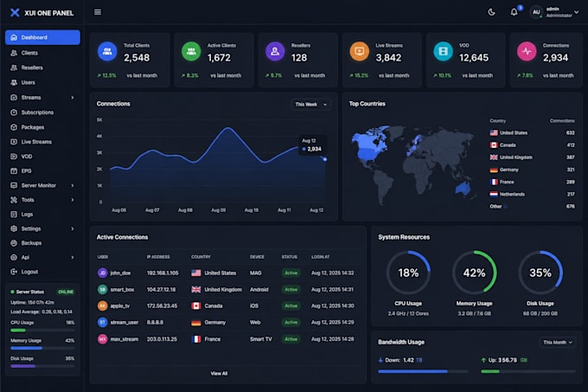Click the Logout sidebar icon
The width and height of the screenshot is (588, 392).
pyautogui.click(x=14, y=272)
